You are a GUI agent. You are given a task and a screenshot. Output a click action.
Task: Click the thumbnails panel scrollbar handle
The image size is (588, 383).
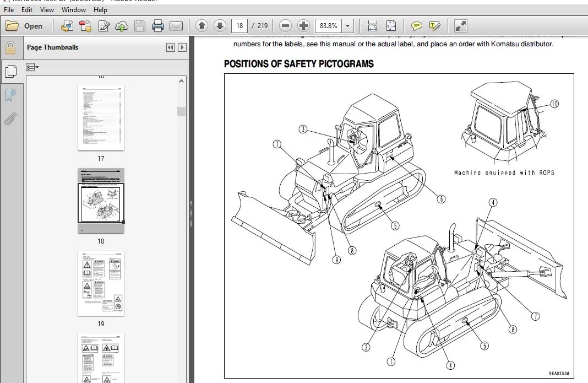[x=182, y=111]
